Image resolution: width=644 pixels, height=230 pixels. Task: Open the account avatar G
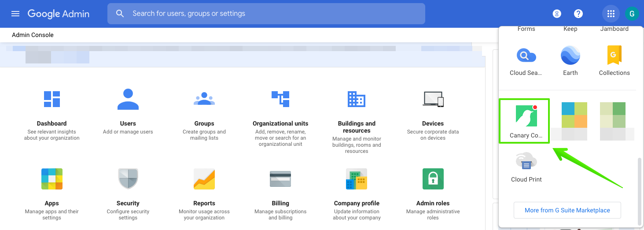[x=632, y=14]
